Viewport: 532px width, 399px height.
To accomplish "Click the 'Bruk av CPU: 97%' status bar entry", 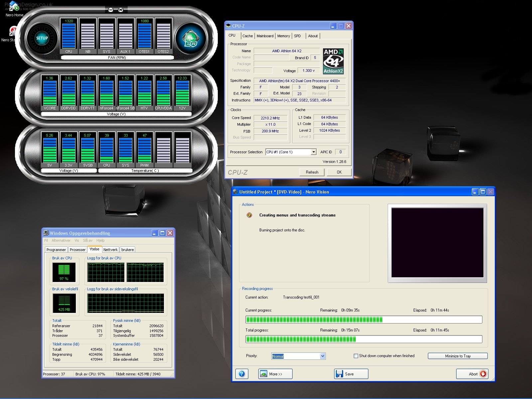I will pyautogui.click(x=90, y=374).
